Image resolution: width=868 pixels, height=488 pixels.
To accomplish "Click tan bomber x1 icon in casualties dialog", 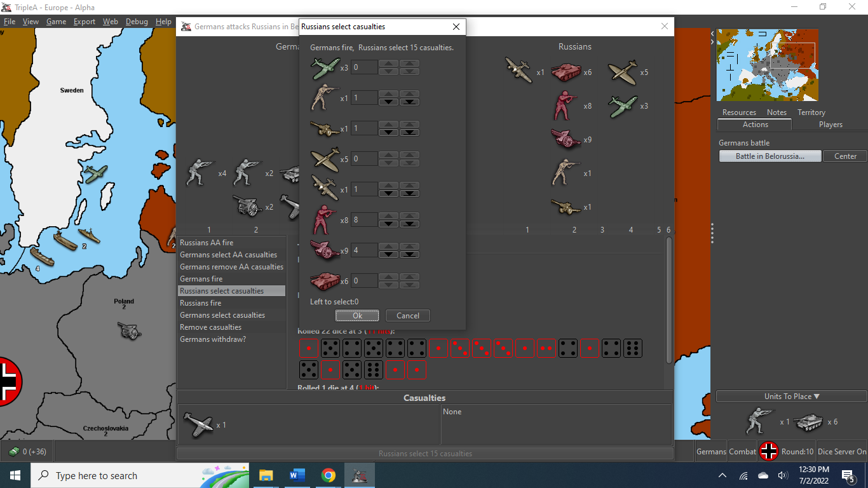I will 325,189.
